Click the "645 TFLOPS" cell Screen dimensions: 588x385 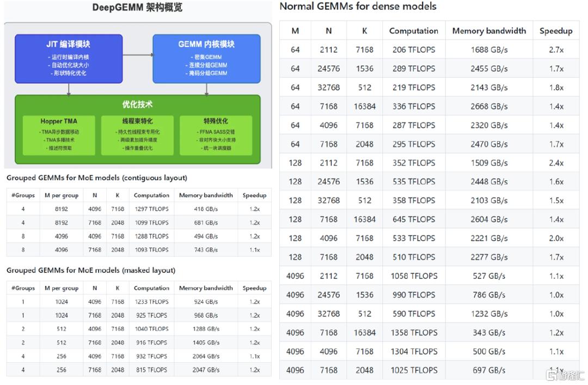(414, 219)
